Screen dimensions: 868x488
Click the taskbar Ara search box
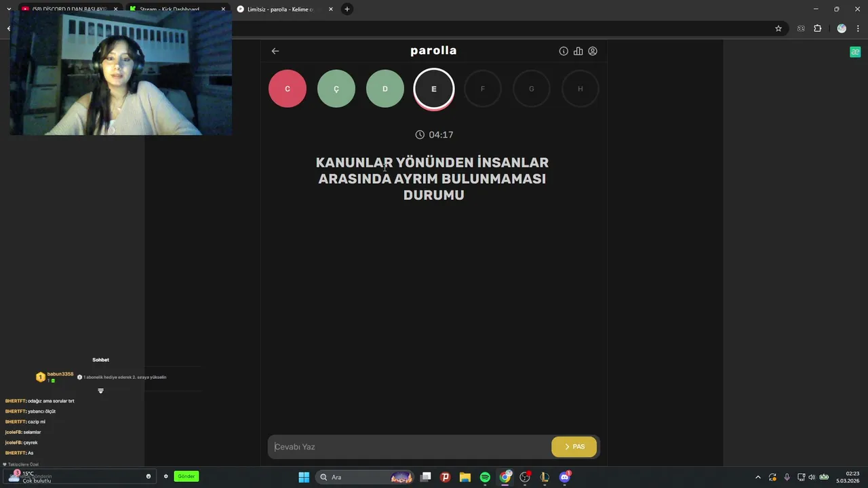tap(366, 477)
